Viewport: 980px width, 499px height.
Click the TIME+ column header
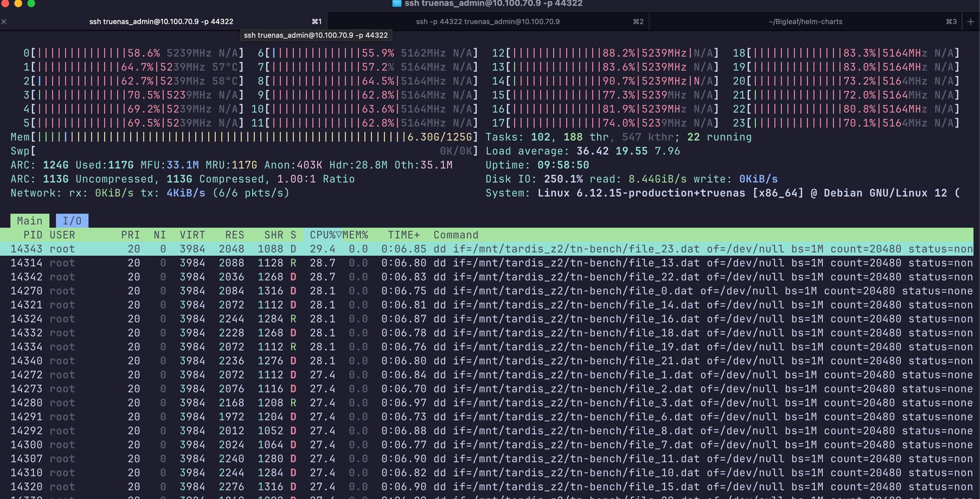point(403,235)
